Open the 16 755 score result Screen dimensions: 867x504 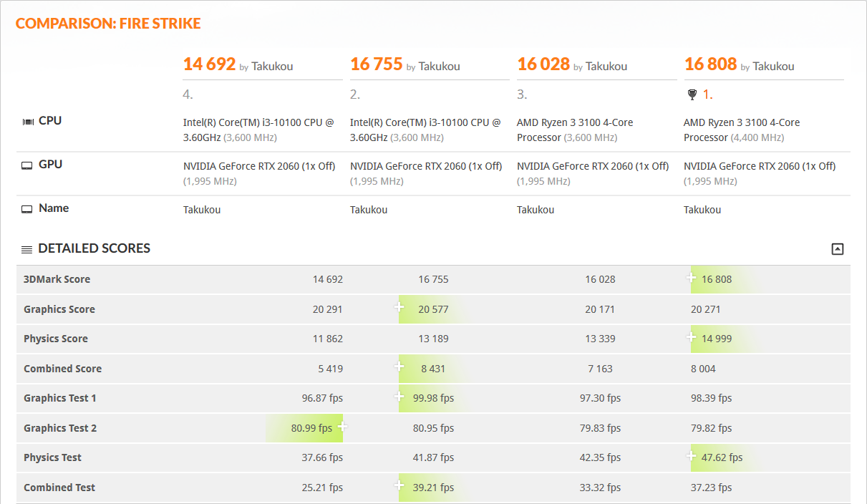[x=377, y=64]
